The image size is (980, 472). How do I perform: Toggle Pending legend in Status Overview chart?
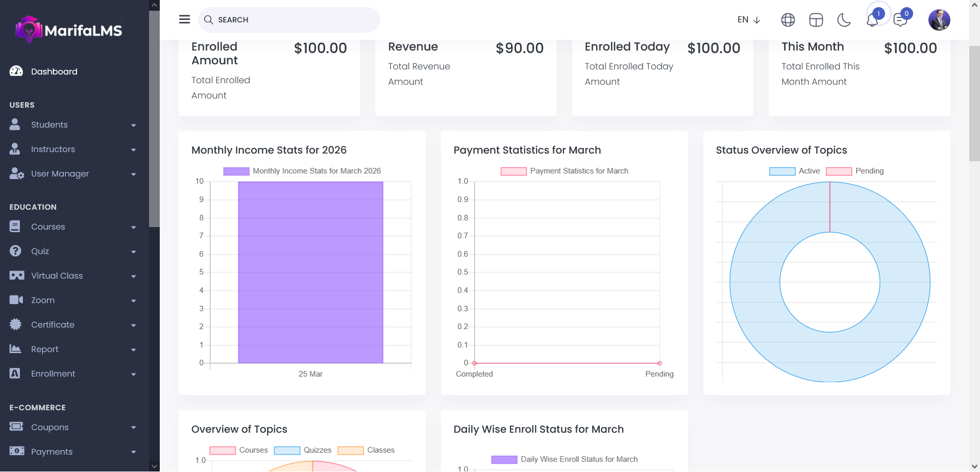854,171
